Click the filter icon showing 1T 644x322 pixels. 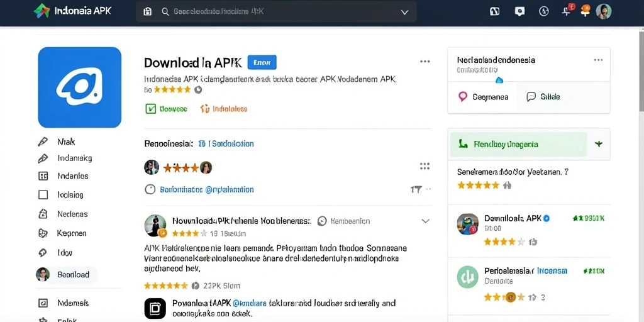416,189
